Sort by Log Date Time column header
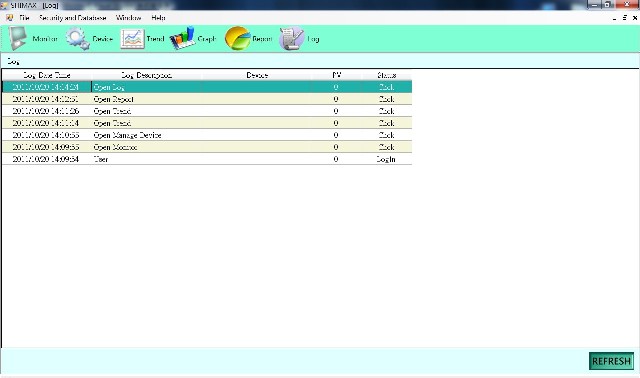This screenshot has width=640, height=378. [x=47, y=75]
